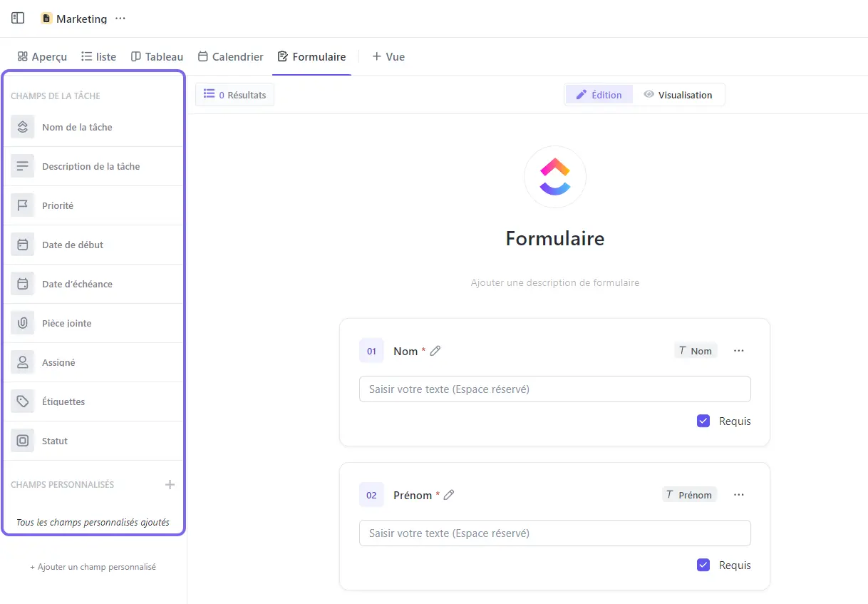This screenshot has width=868, height=604.
Task: Toggle the sidebar panel icon
Action: [x=18, y=19]
